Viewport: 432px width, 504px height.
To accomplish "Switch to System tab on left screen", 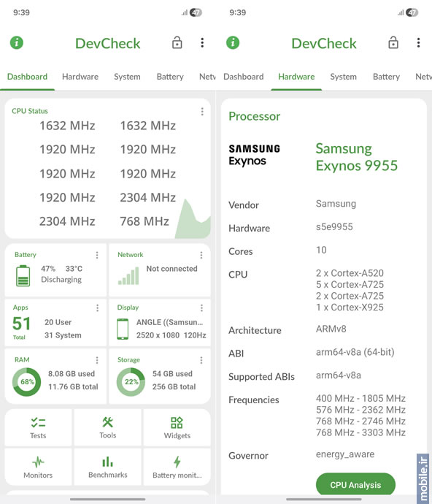I will click(x=127, y=77).
